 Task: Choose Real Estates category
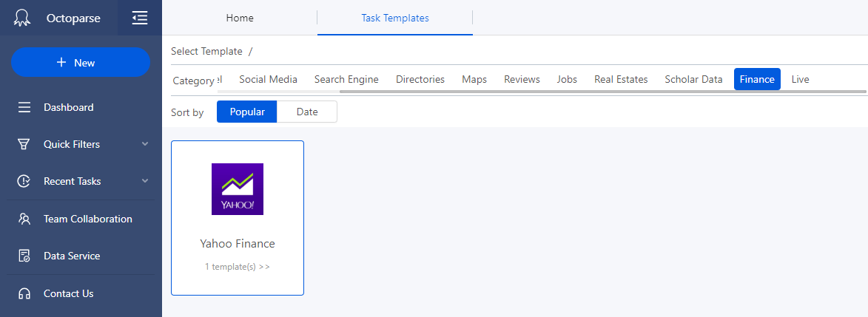click(621, 79)
